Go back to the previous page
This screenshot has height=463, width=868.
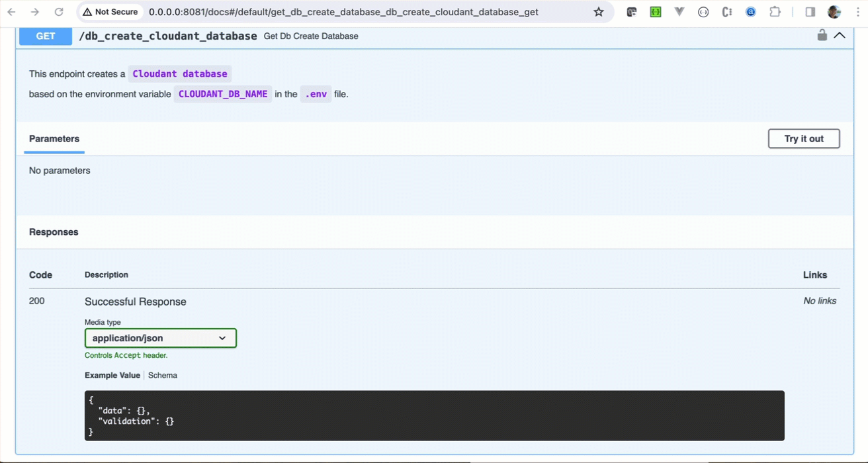(11, 12)
